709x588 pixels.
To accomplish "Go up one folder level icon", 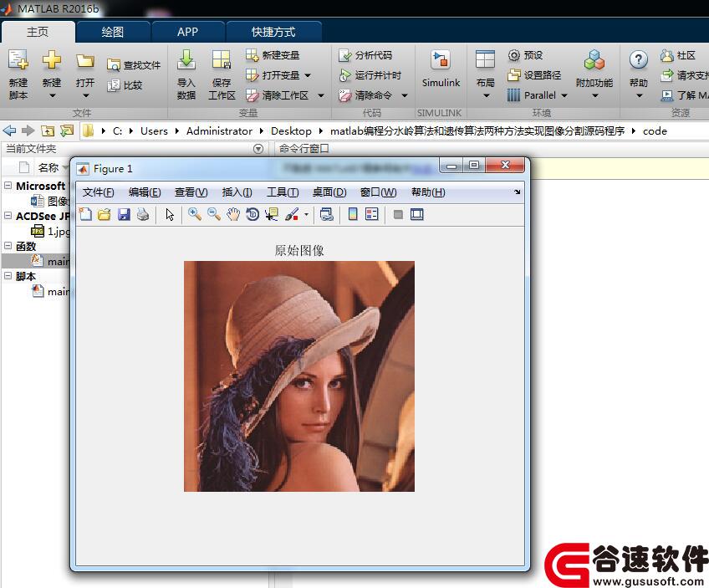I will click(48, 130).
